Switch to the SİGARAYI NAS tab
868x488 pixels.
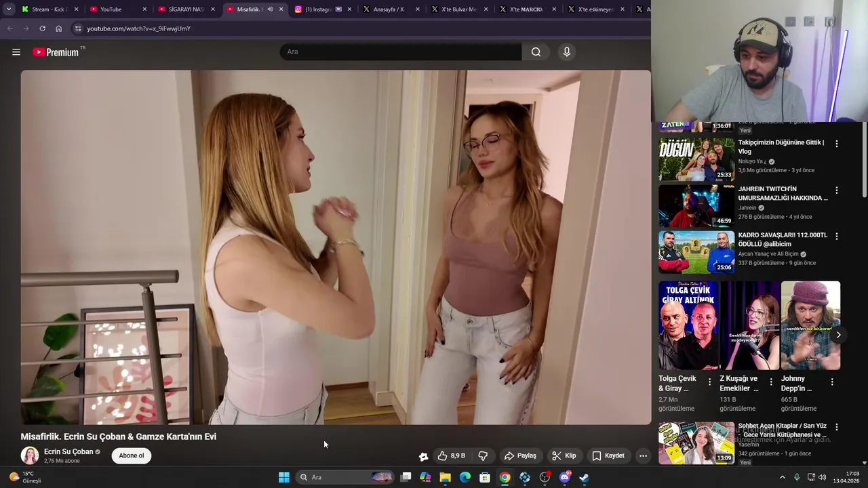pyautogui.click(x=185, y=9)
